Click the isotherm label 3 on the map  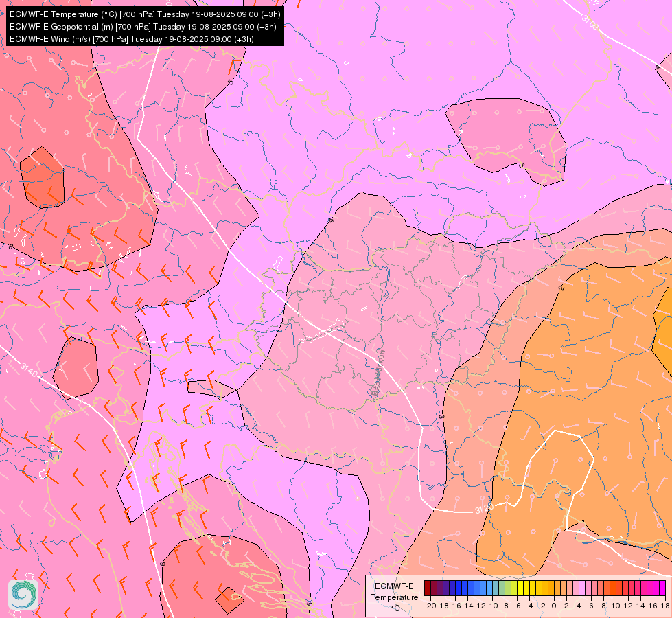click(441, 416)
